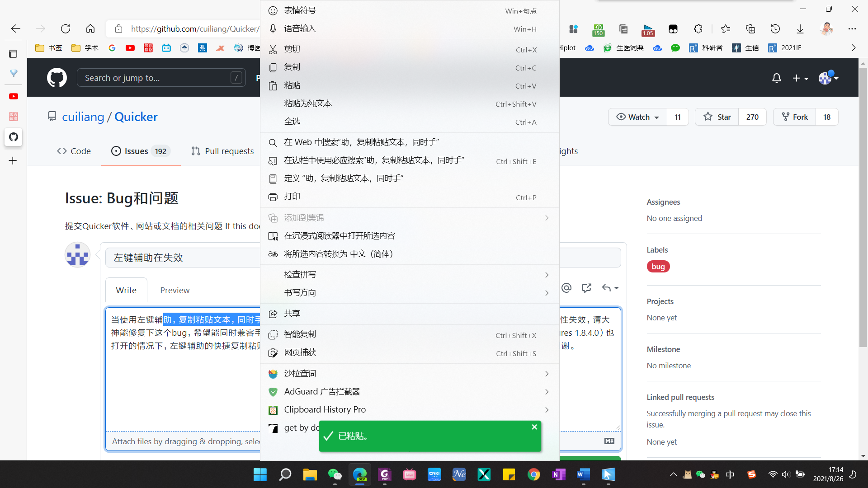The width and height of the screenshot is (868, 488).
Task: Choose 网页捕获 from the context menu
Action: 410,353
